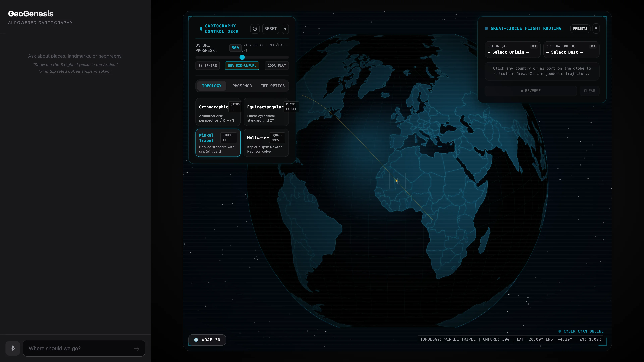
Task: Click the SET icon for Origin (A)
Action: (534, 46)
